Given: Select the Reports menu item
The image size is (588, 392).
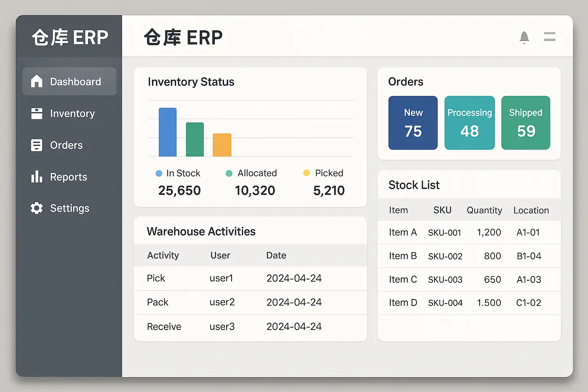Looking at the screenshot, I should click(x=69, y=177).
